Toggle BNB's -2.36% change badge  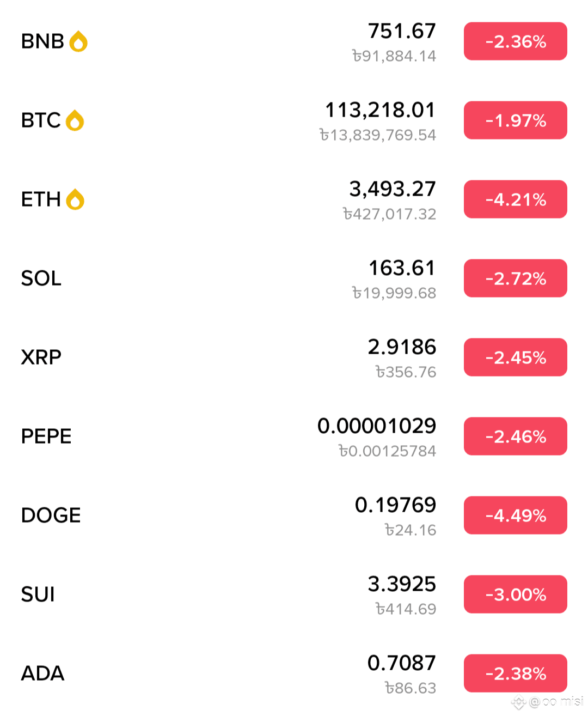point(515,41)
